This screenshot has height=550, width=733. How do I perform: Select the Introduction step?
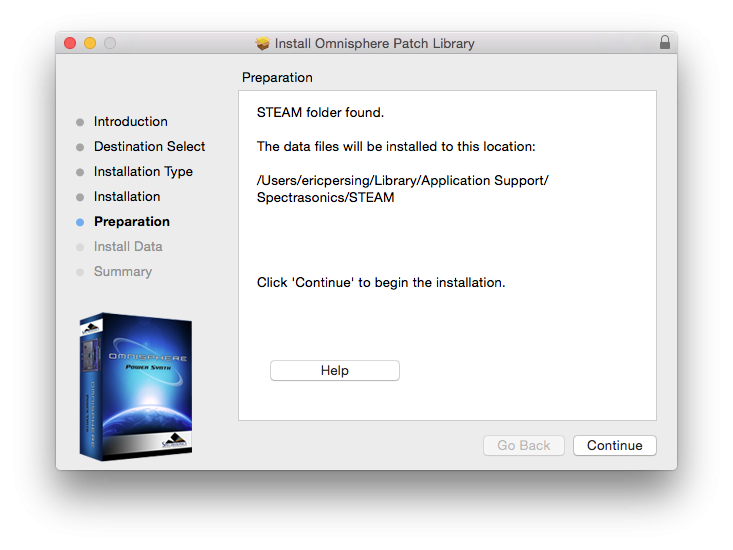(130, 121)
